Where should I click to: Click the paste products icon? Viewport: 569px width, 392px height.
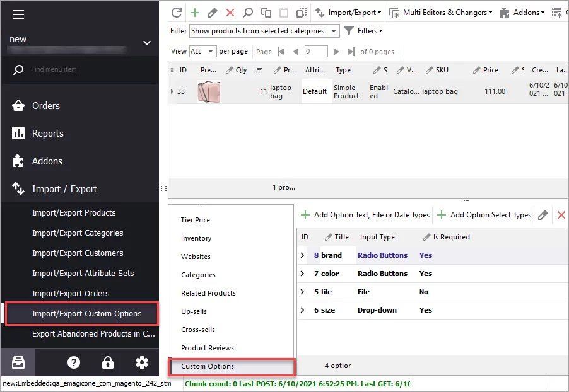[x=284, y=13]
